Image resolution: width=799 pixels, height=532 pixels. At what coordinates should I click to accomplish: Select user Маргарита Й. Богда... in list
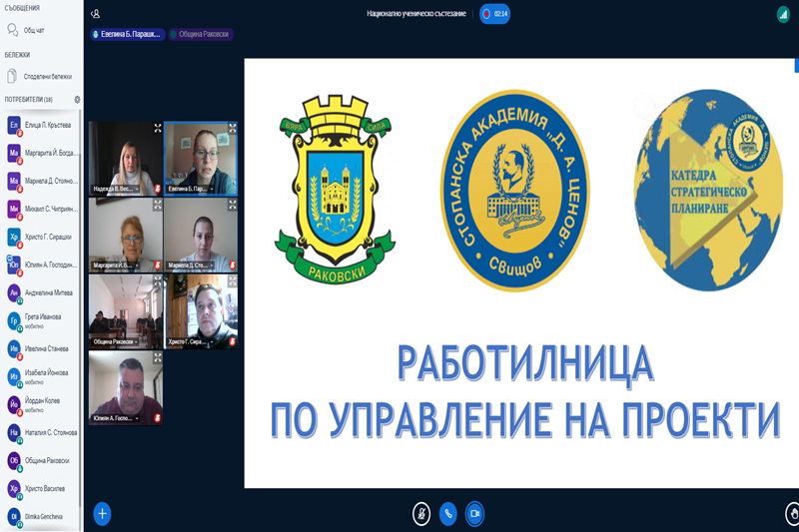point(42,154)
